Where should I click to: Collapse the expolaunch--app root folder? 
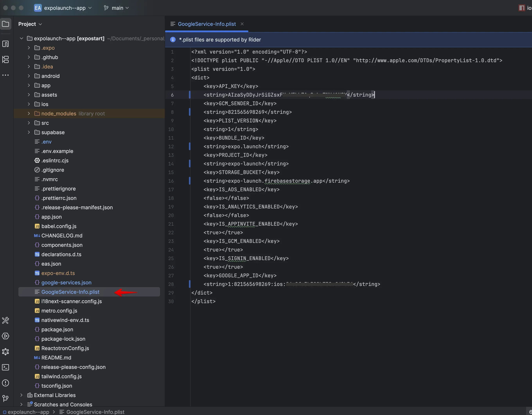click(x=22, y=39)
